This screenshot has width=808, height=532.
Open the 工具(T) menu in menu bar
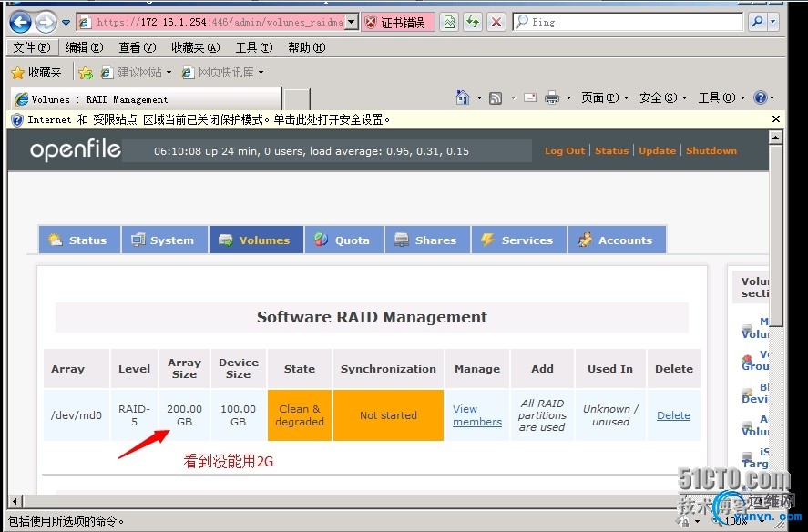tap(254, 47)
